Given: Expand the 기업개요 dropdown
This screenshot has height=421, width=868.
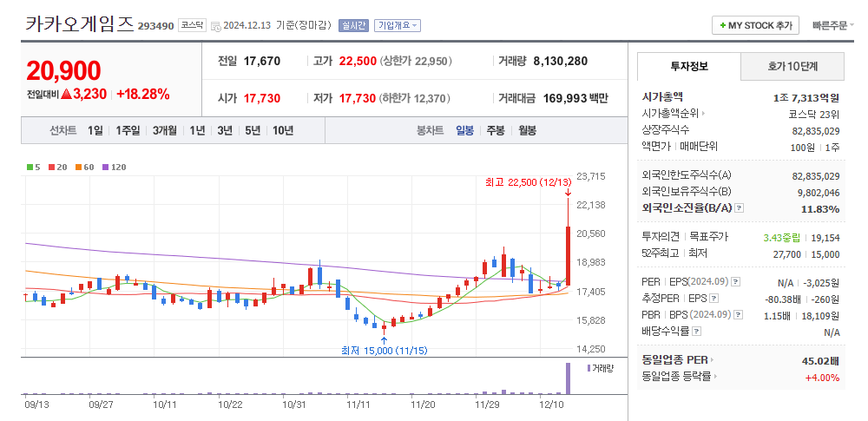Looking at the screenshot, I should 398,25.
